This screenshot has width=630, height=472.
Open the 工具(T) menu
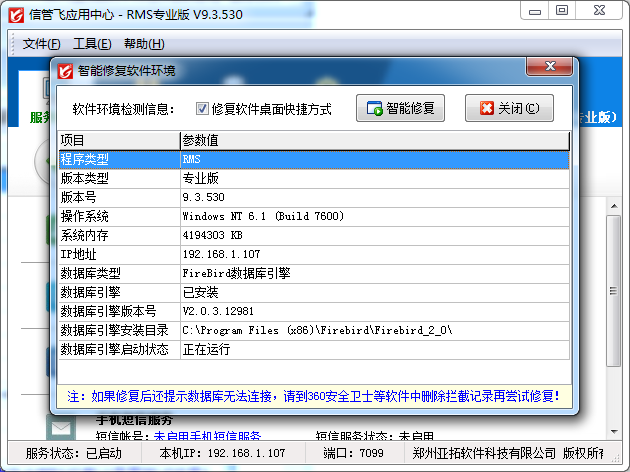[92, 44]
